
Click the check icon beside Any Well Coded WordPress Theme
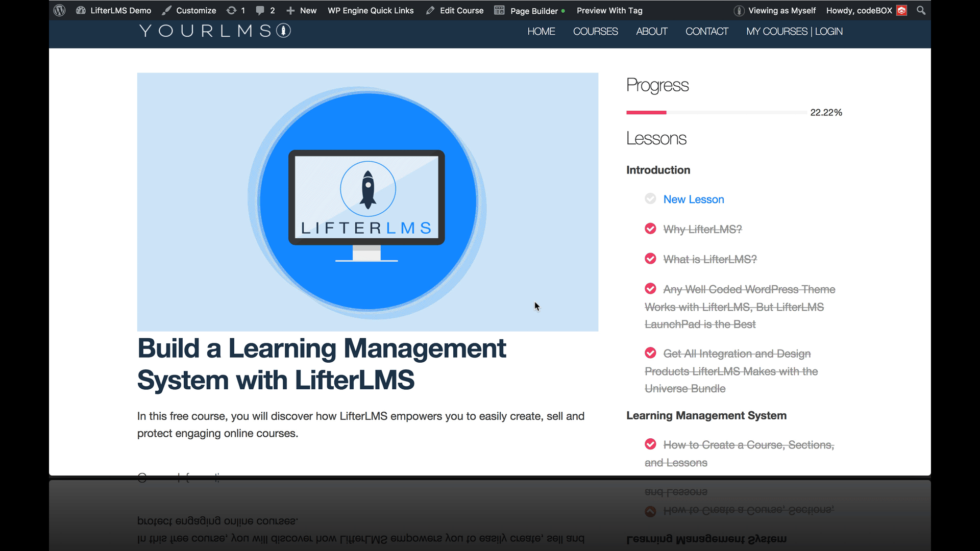click(x=650, y=289)
